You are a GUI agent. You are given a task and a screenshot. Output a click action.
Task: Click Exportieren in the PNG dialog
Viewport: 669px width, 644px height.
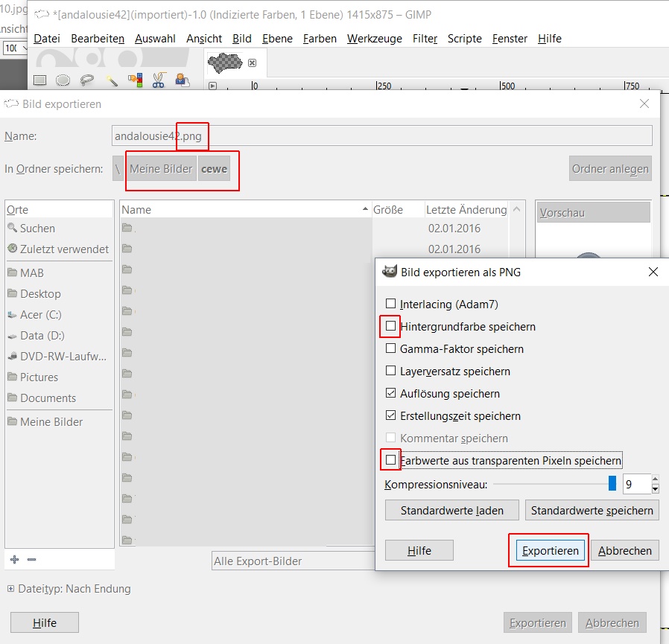pyautogui.click(x=550, y=551)
